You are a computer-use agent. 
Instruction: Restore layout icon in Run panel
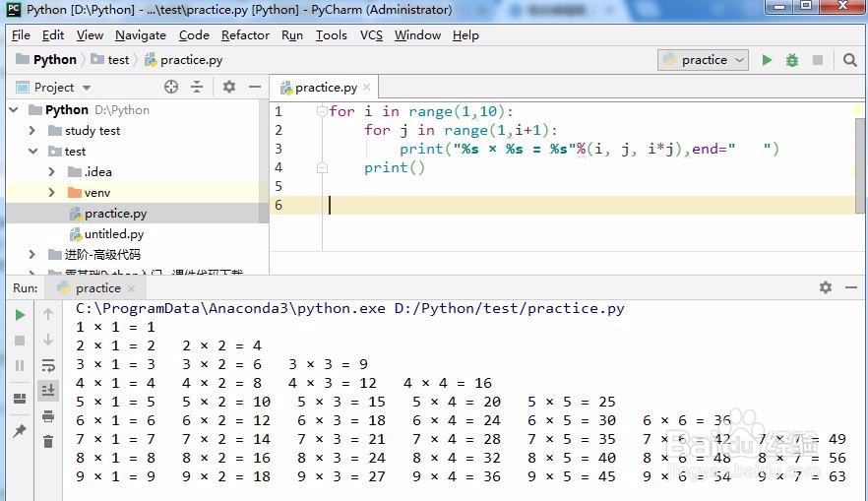(20, 399)
